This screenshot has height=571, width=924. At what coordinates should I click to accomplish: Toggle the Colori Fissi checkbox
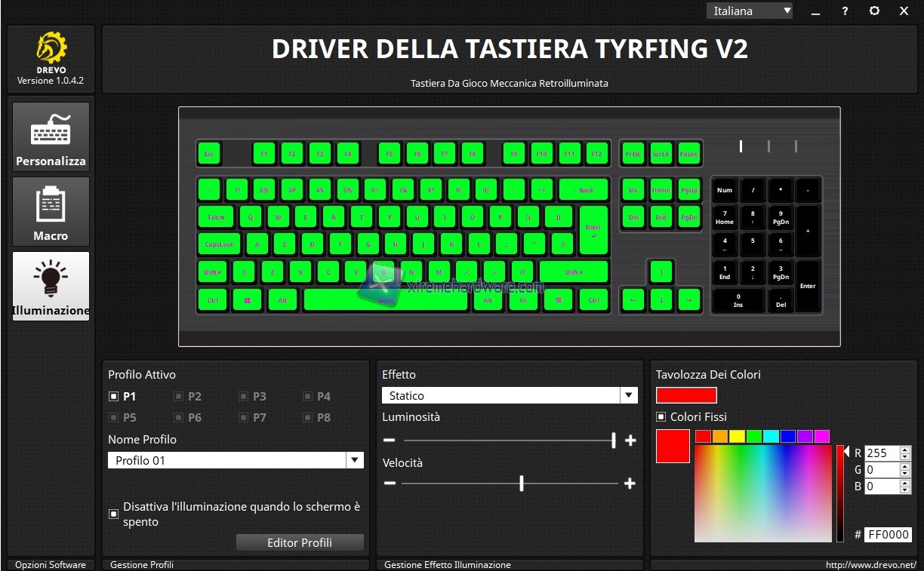coord(661,417)
